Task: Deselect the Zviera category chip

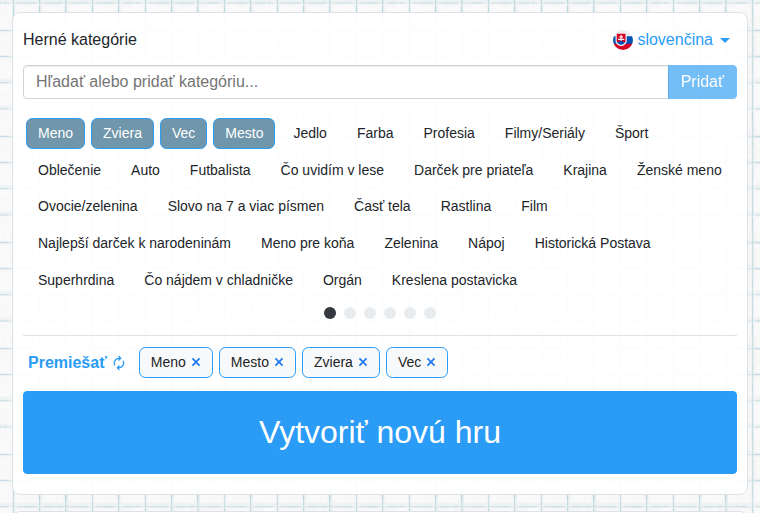Action: pyautogui.click(x=123, y=133)
